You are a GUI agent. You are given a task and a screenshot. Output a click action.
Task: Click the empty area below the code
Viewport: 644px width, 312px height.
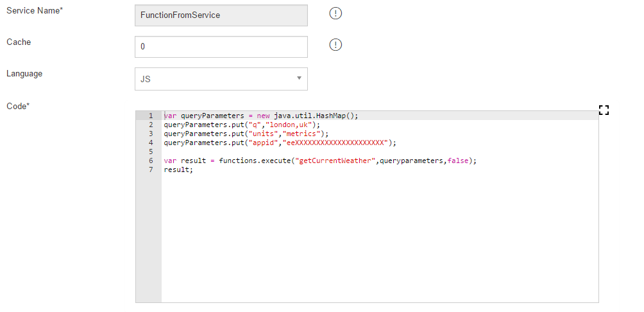point(378,244)
